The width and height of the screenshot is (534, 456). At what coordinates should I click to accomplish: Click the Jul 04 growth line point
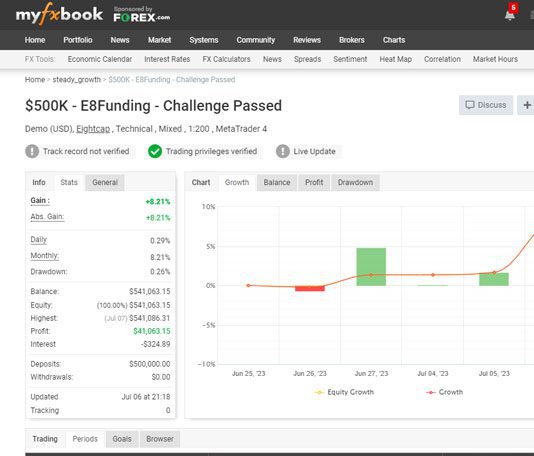433,275
